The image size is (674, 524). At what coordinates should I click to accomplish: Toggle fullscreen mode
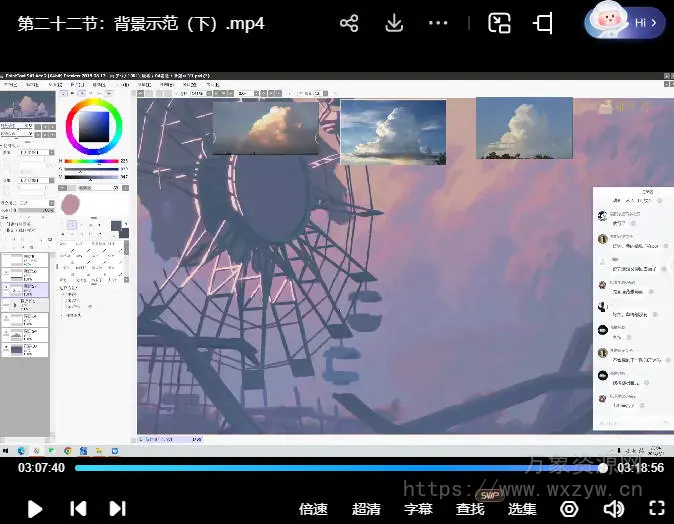(656, 508)
